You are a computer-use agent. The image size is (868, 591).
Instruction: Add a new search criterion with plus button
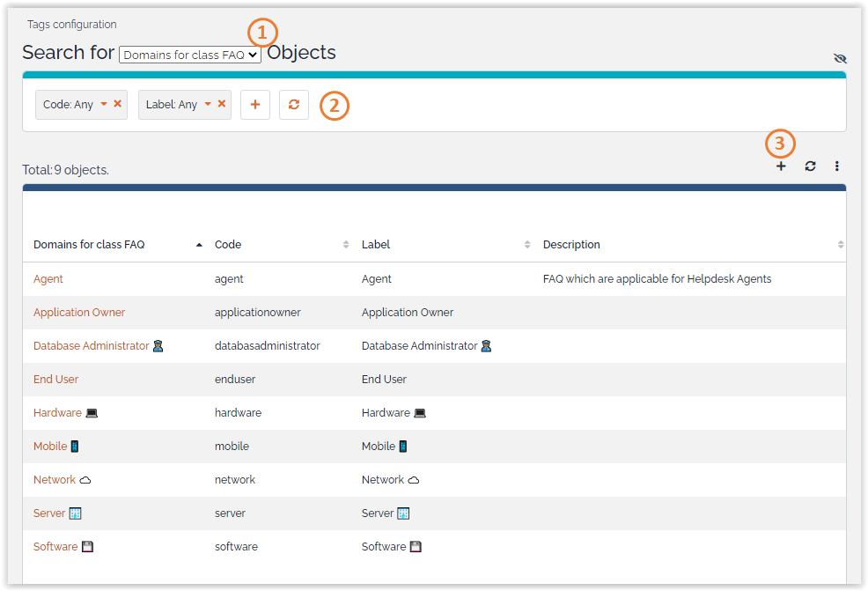click(x=255, y=105)
